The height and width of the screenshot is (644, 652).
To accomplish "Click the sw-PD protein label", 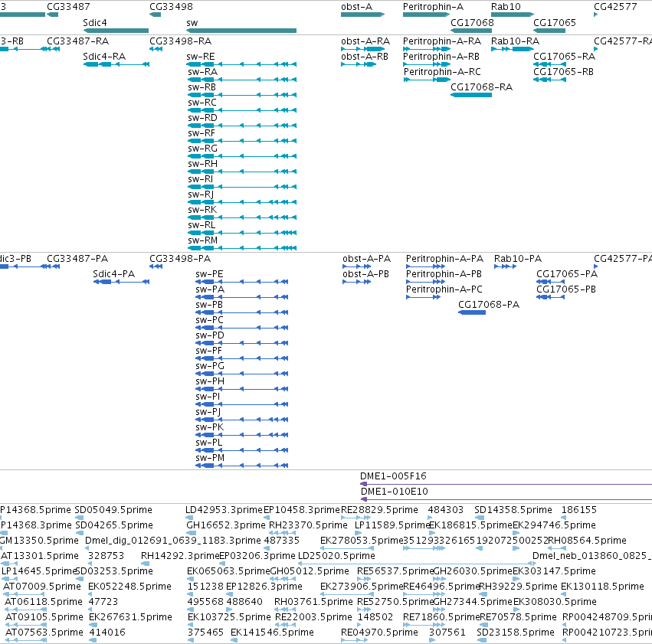I will pyautogui.click(x=210, y=335).
